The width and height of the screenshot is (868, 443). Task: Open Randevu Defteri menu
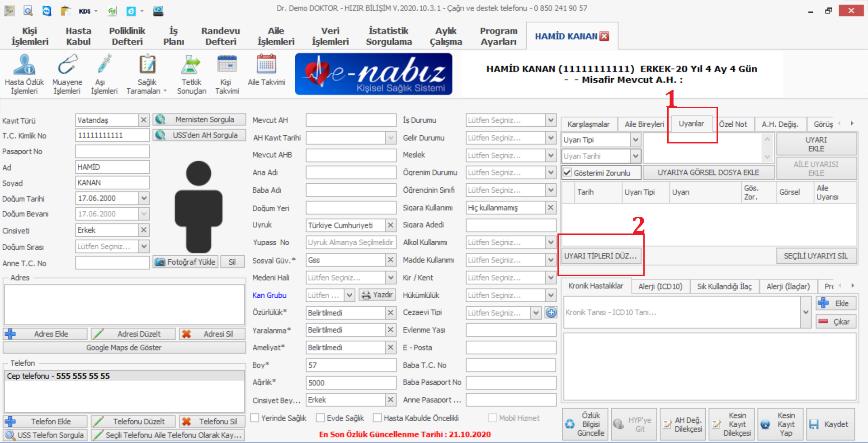coord(221,36)
